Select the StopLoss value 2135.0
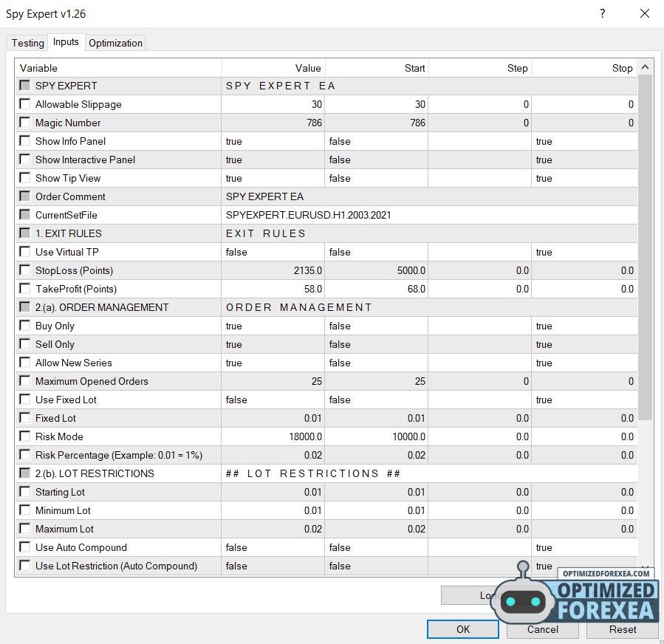The height and width of the screenshot is (644, 664). pyautogui.click(x=273, y=270)
